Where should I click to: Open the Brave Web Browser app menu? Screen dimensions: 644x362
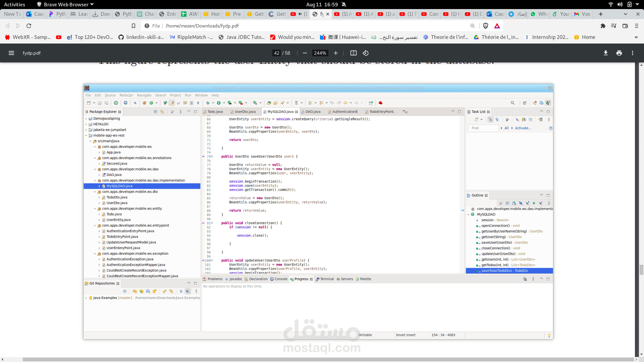(x=65, y=4)
